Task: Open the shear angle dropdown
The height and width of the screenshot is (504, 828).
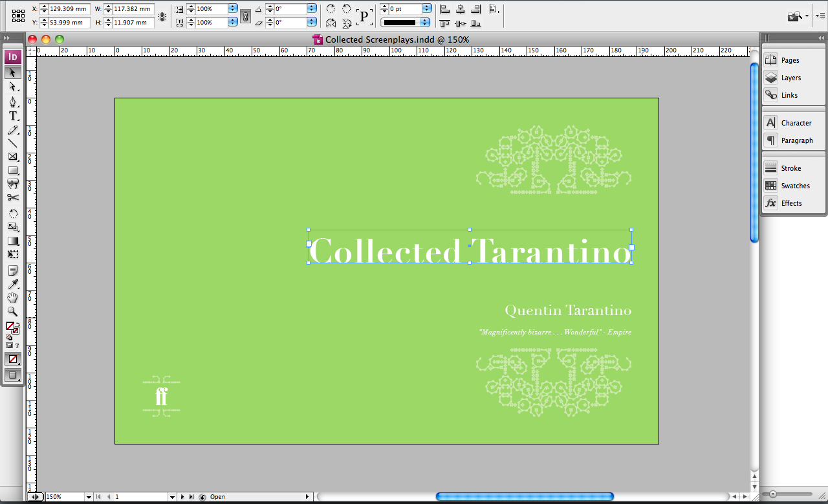Action: 312,22
